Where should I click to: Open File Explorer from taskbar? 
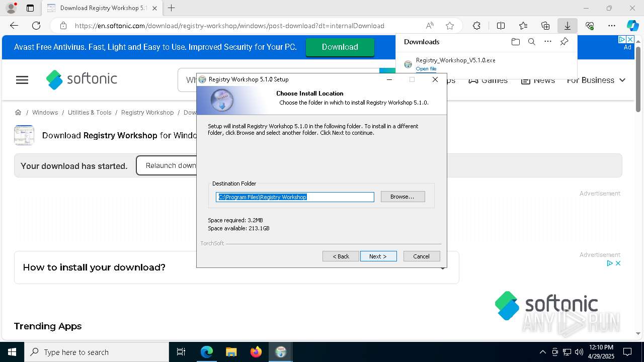pos(231,352)
